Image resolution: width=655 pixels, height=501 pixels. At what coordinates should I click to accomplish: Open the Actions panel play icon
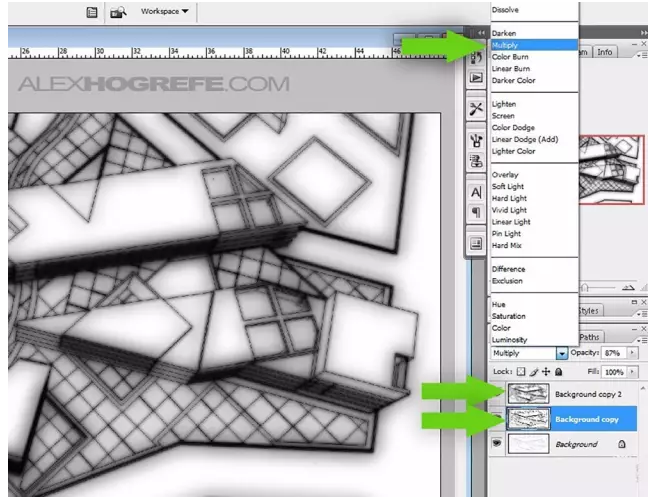point(476,78)
